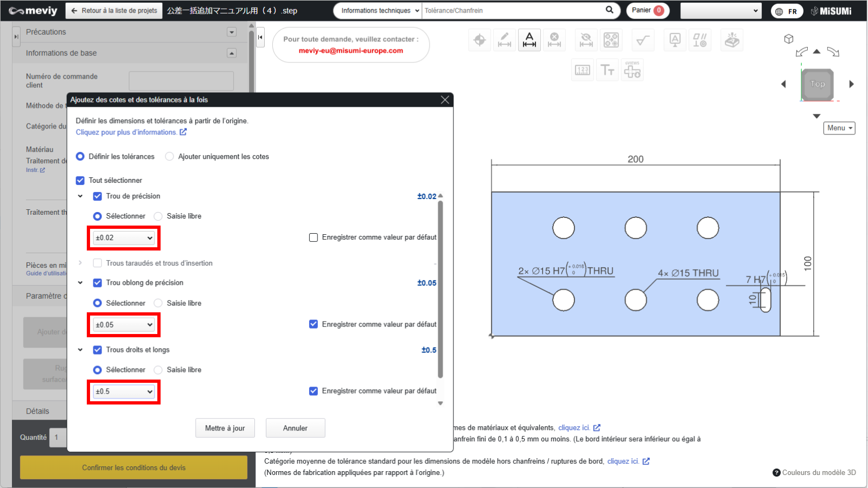Enable Trous taraudés et trous d'insertion checkbox
868x488 pixels.
point(98,264)
